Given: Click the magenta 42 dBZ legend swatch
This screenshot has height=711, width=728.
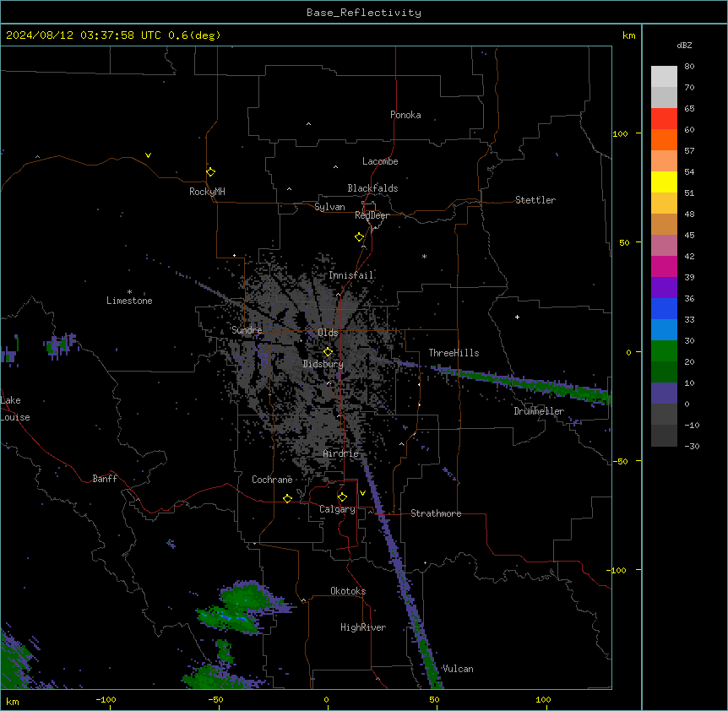Looking at the screenshot, I should pyautogui.click(x=664, y=266).
